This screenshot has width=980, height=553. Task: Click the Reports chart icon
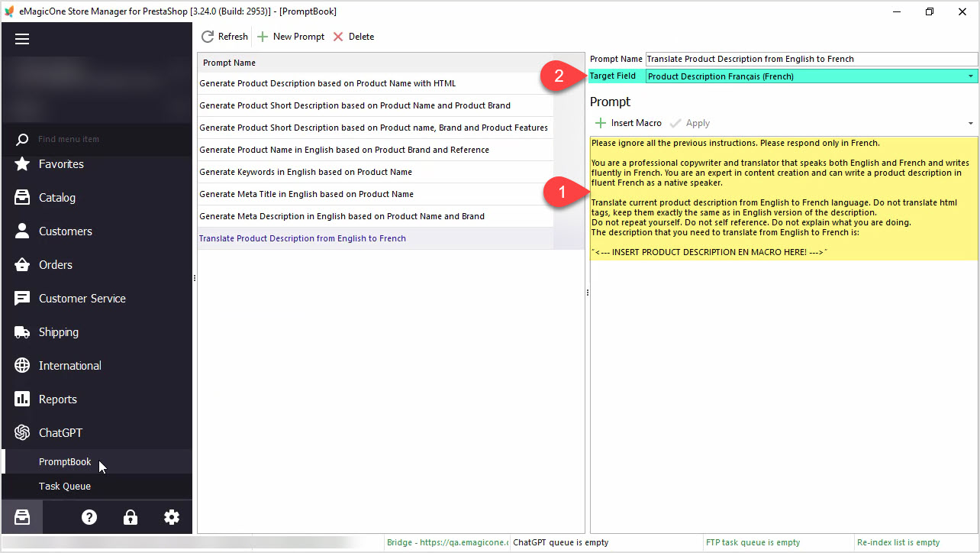[23, 399]
